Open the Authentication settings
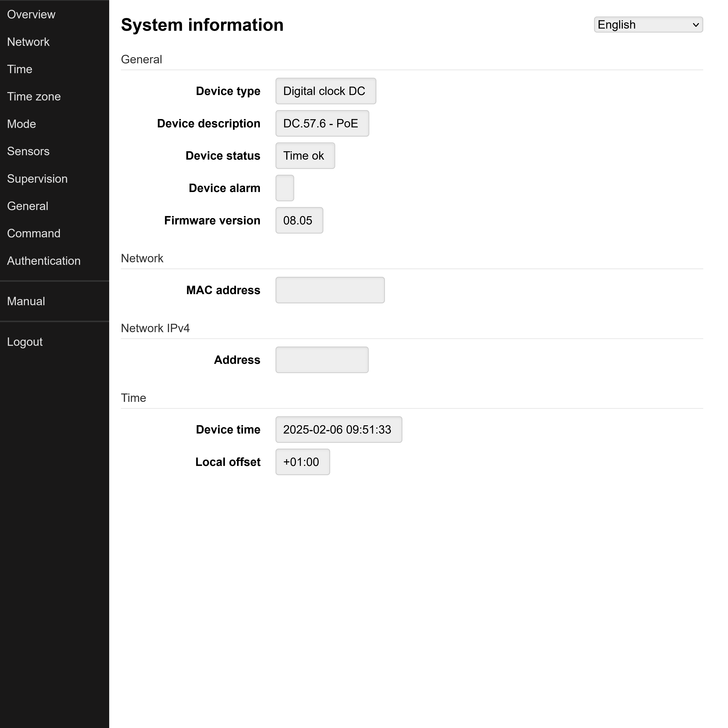This screenshot has width=728, height=728. pos(44,261)
